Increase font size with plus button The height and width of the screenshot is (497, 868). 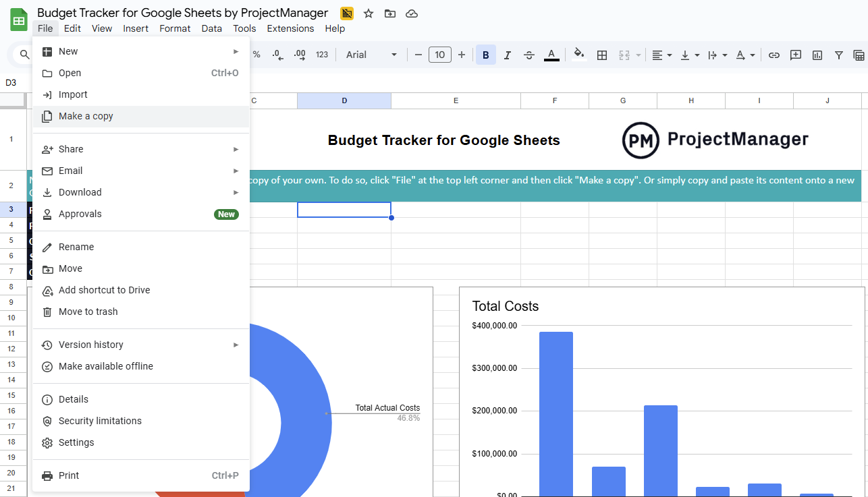(x=462, y=55)
